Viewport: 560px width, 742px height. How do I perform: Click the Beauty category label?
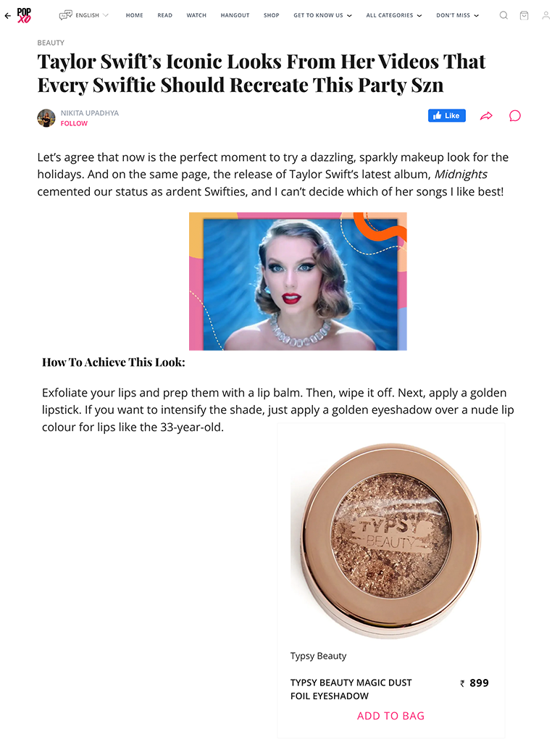point(51,43)
